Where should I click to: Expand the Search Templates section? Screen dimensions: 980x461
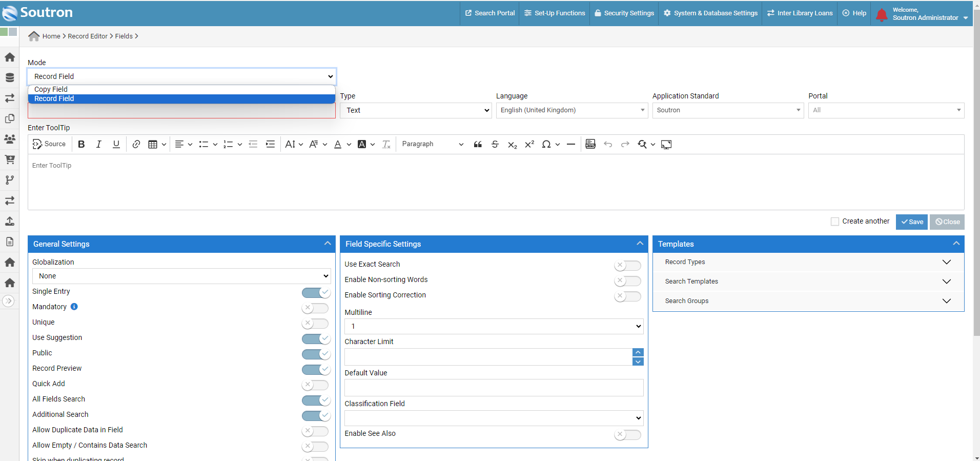808,282
